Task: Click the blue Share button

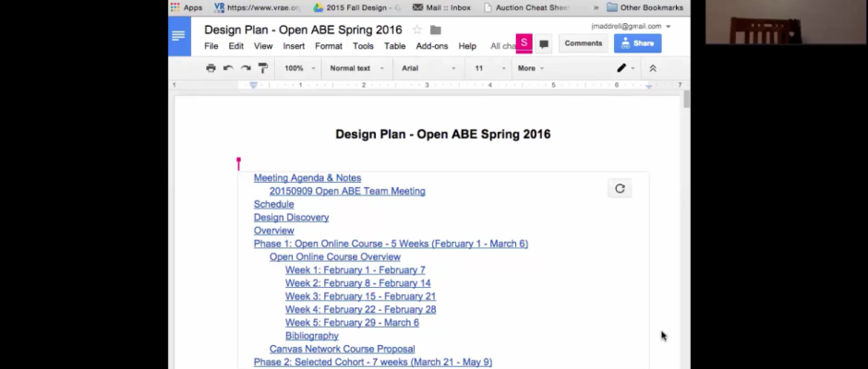Action: (x=637, y=43)
